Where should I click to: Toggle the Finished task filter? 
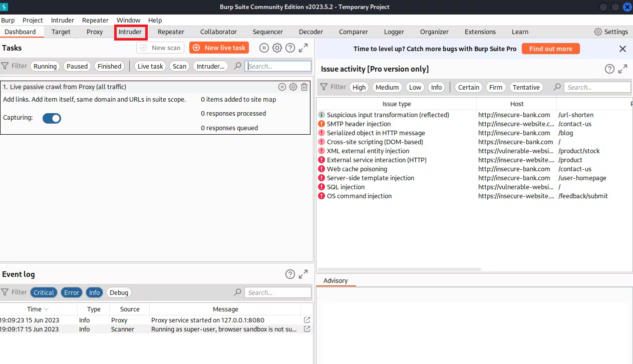click(109, 66)
